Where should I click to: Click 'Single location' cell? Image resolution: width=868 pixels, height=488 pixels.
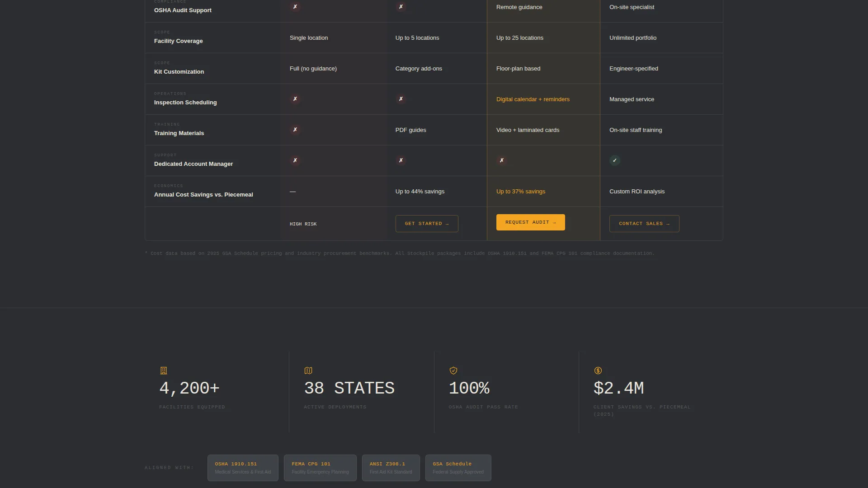(309, 38)
